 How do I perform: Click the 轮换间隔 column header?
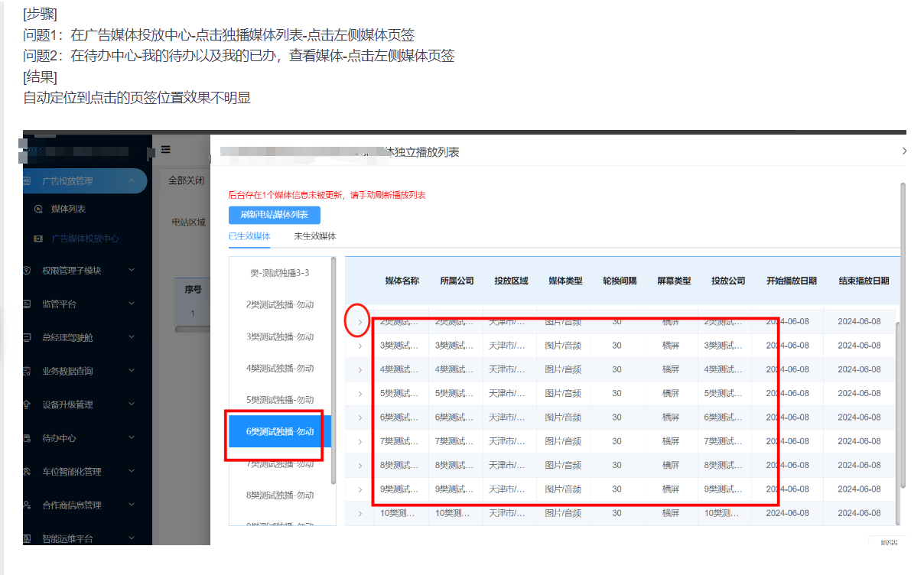620,281
